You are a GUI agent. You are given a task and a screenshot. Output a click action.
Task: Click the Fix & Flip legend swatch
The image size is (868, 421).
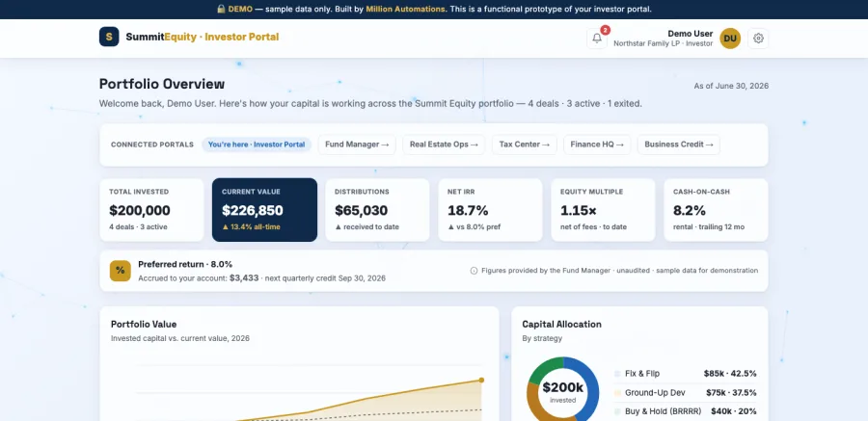pyautogui.click(x=617, y=374)
